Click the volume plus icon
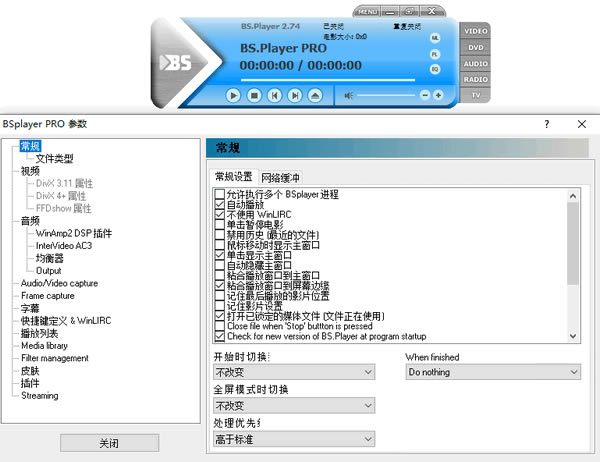600x462 pixels. pos(438,95)
